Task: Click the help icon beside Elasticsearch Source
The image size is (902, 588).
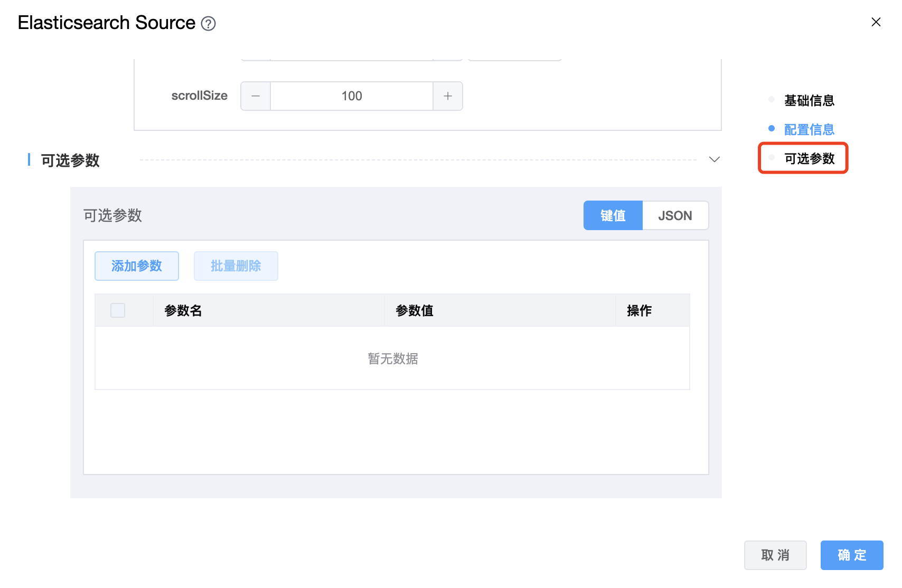Action: (x=209, y=24)
